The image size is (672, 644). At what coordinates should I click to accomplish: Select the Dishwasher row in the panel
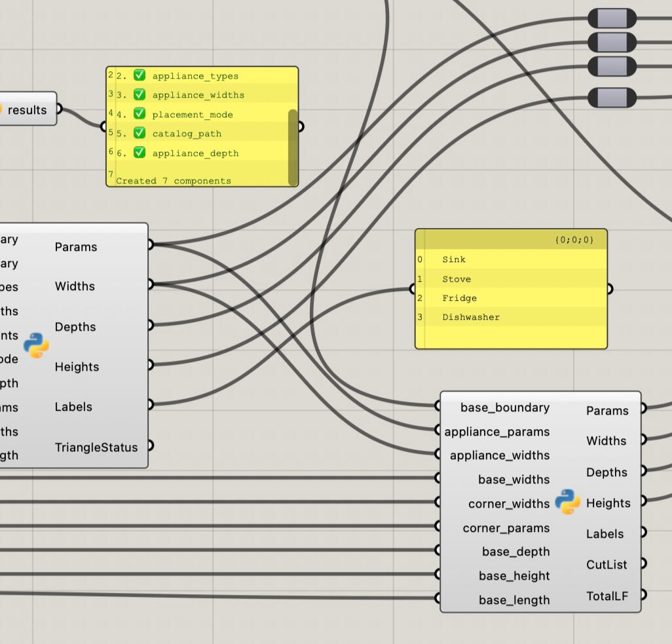pyautogui.click(x=470, y=317)
